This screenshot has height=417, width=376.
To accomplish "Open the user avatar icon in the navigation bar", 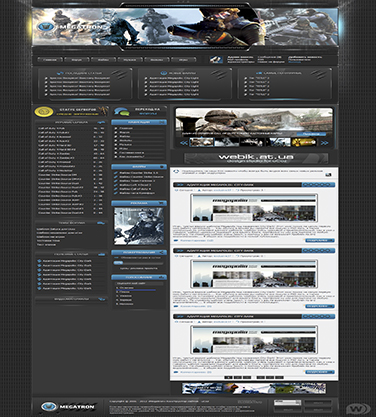I will (216, 60).
